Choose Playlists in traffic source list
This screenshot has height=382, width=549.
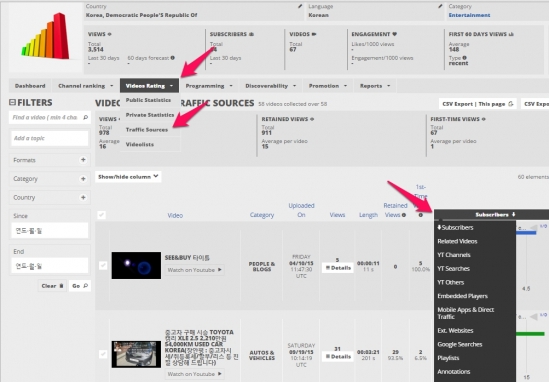point(448,358)
